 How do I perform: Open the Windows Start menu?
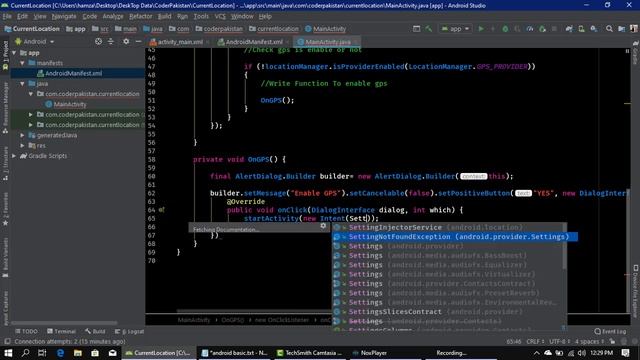pos(8,353)
